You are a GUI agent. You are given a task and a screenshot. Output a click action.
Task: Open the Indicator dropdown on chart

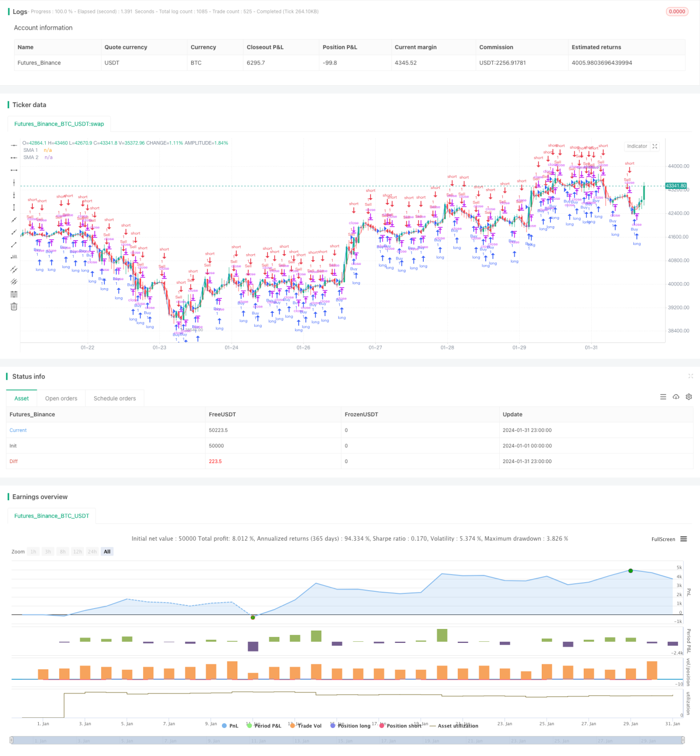click(x=637, y=146)
